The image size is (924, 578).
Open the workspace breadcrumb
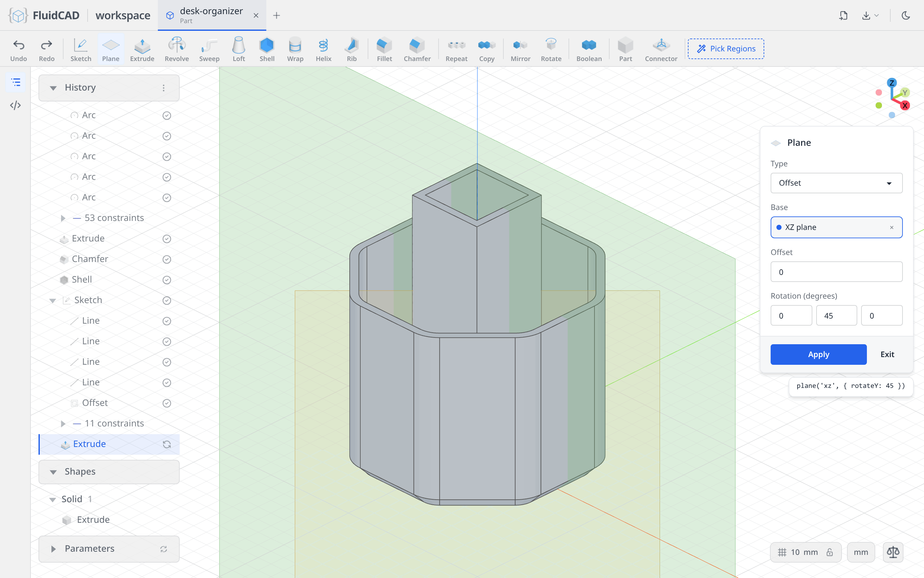[x=123, y=15]
